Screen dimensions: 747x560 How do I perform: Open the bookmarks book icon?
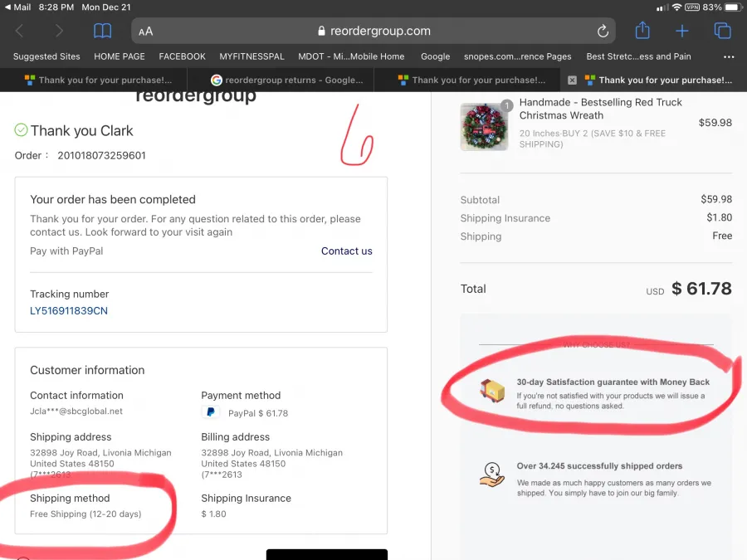tap(102, 31)
